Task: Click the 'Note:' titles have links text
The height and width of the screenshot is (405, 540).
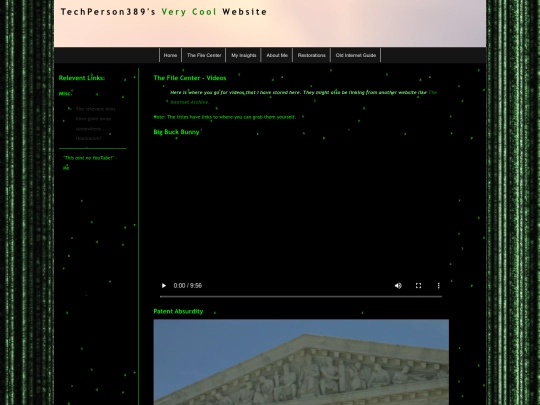Action: tap(225, 117)
